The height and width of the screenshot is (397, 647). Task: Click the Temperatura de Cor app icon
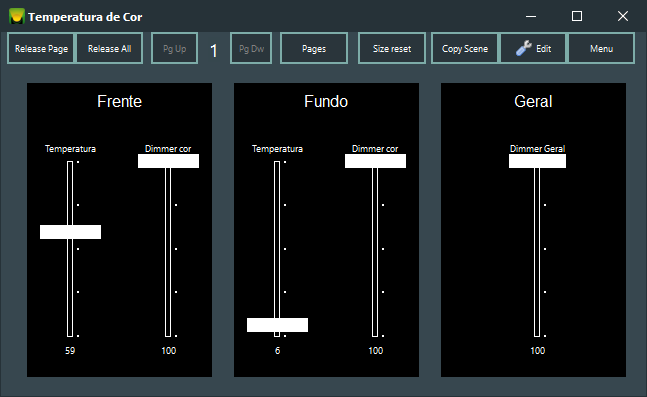coord(17,16)
